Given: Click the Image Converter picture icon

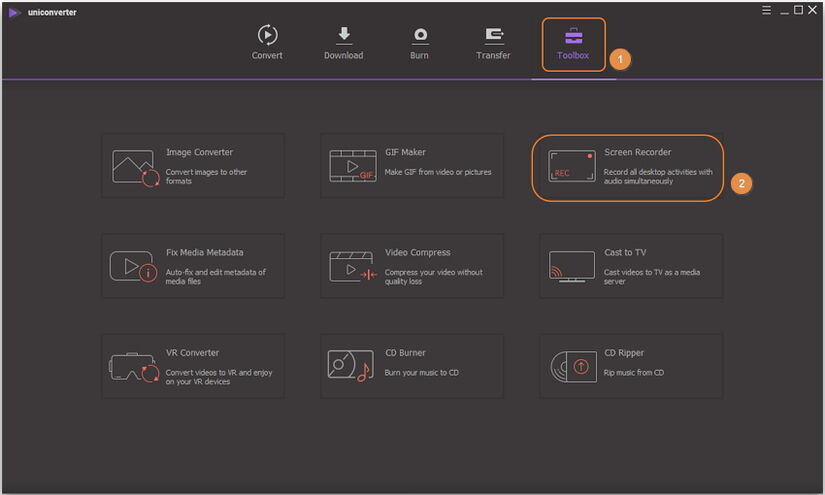Looking at the screenshot, I should 135,168.
